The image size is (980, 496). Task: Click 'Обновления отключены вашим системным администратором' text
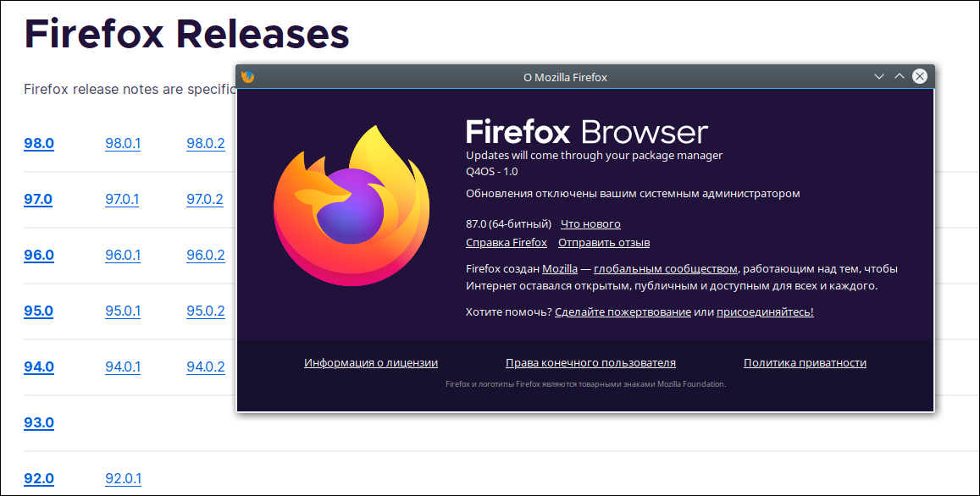pos(633,194)
